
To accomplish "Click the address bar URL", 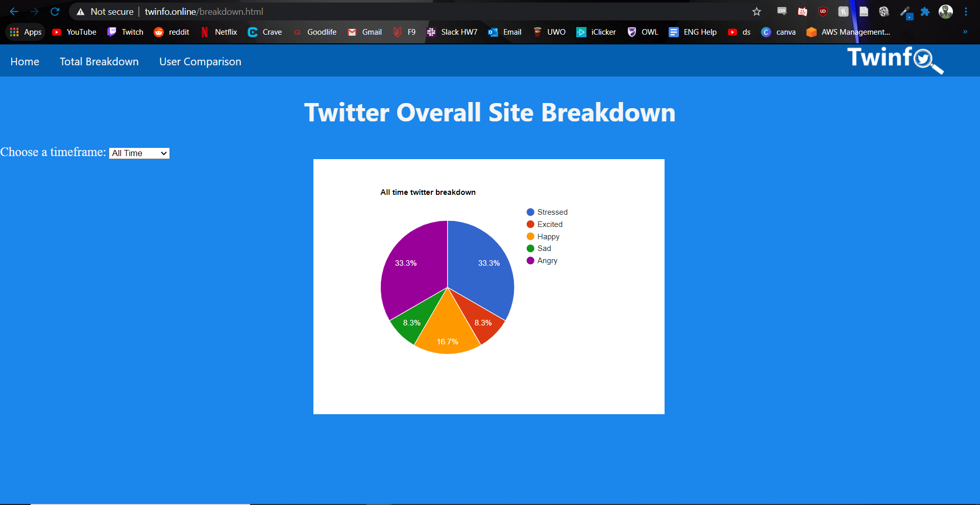I will tap(204, 11).
